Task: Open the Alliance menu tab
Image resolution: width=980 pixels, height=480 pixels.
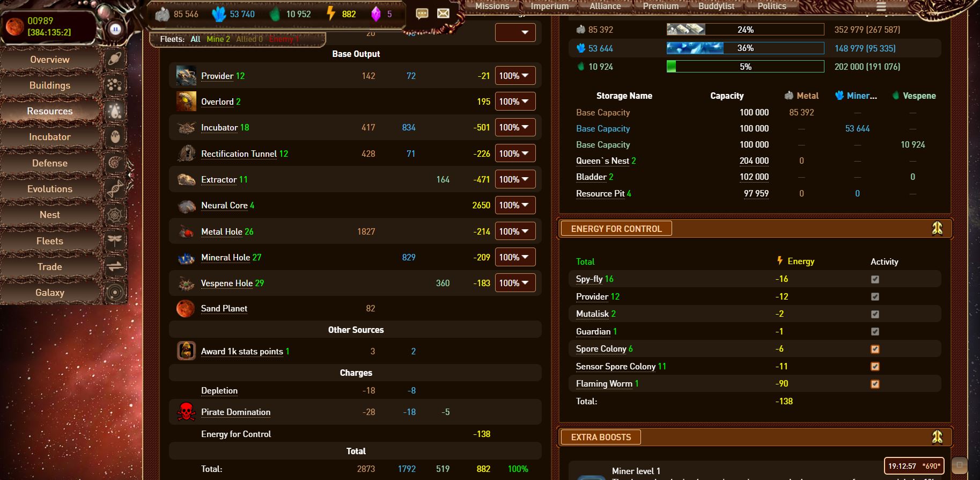Action: pyautogui.click(x=605, y=6)
